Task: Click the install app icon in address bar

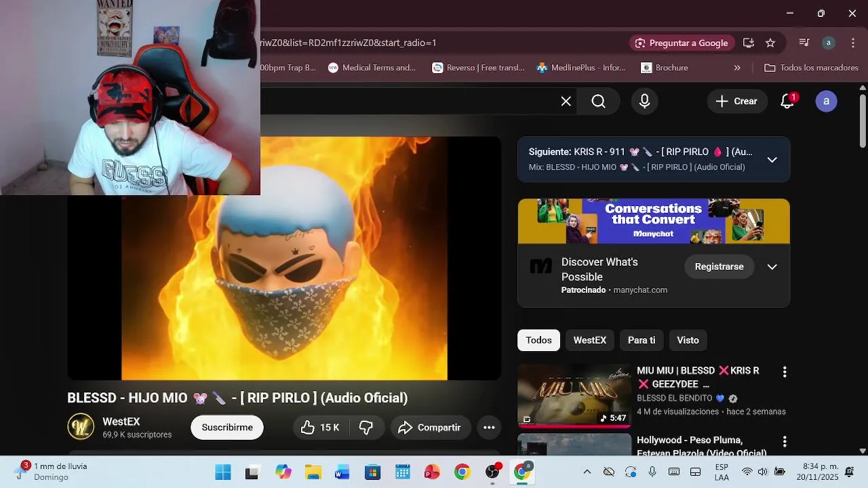Action: pos(749,43)
